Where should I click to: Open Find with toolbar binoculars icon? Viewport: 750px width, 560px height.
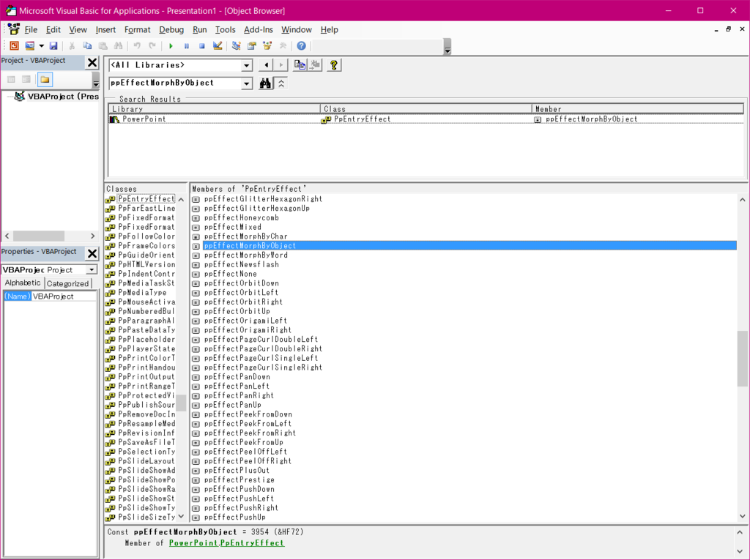click(x=118, y=46)
